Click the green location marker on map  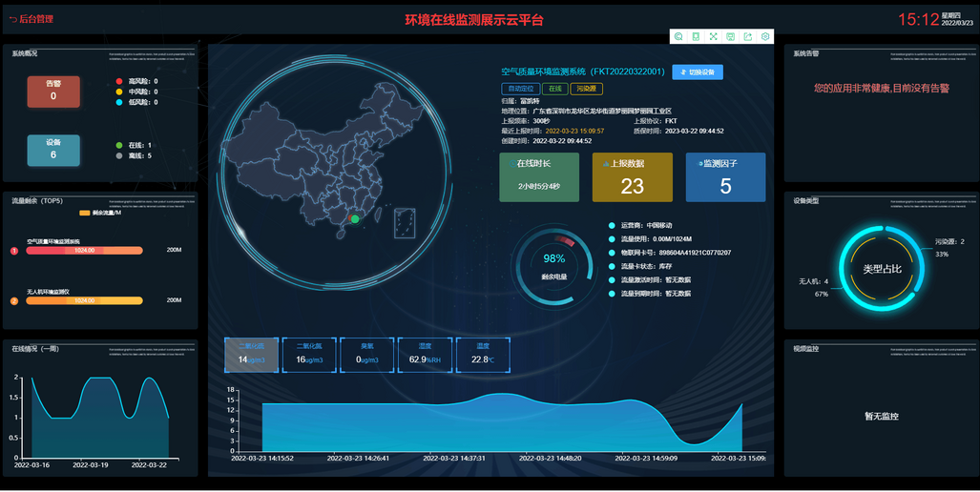[355, 219]
